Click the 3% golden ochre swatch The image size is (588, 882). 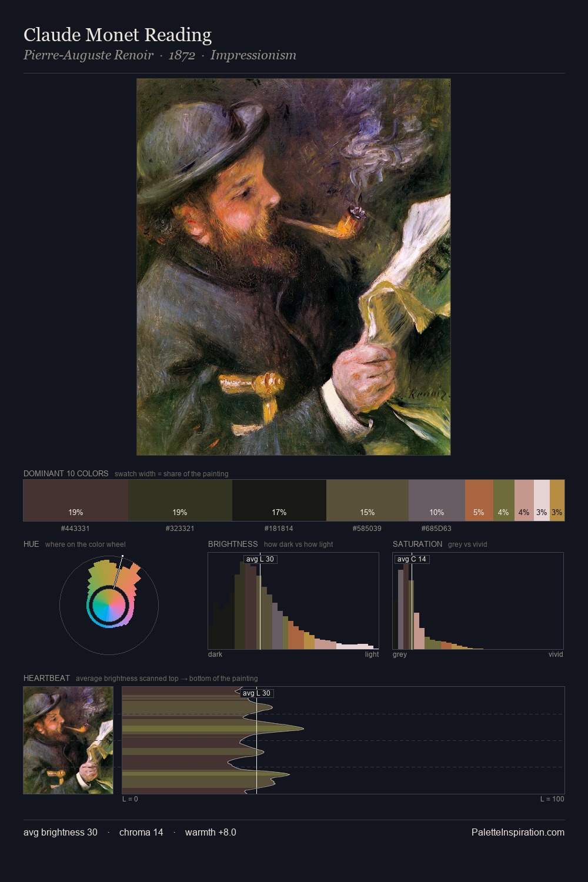(x=557, y=500)
